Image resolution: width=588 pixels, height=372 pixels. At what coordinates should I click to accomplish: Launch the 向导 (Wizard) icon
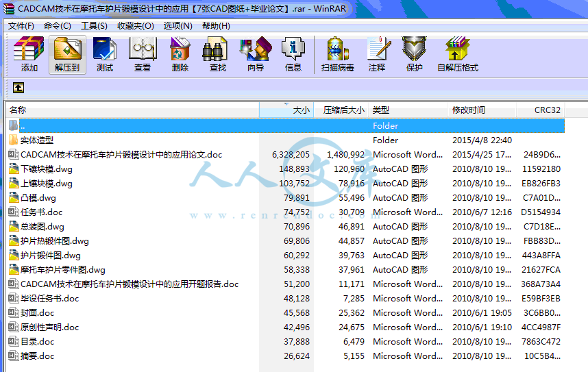click(256, 49)
